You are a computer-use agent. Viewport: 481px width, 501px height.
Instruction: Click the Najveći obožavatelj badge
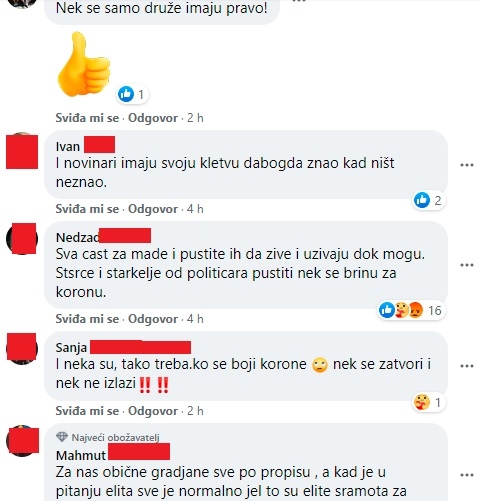coord(108,437)
